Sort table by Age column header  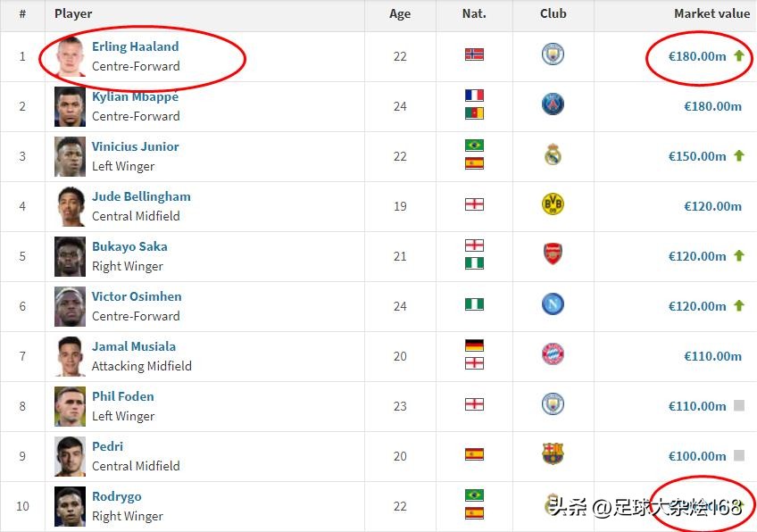pos(400,14)
